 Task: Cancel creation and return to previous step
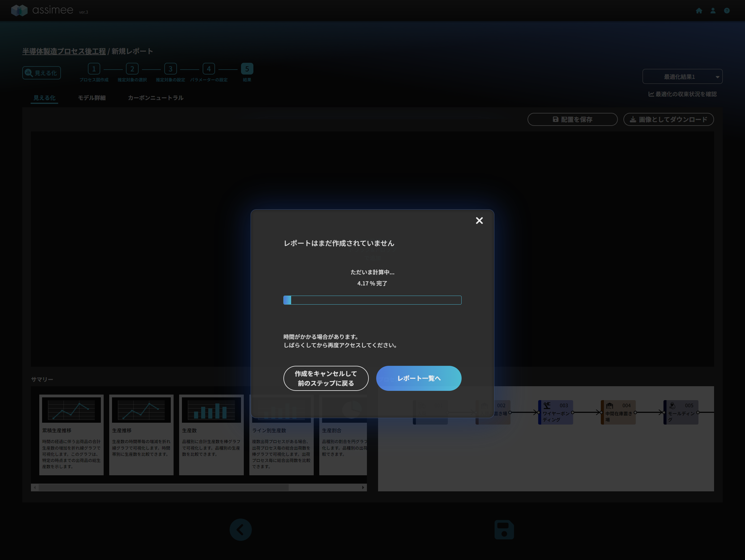click(326, 378)
